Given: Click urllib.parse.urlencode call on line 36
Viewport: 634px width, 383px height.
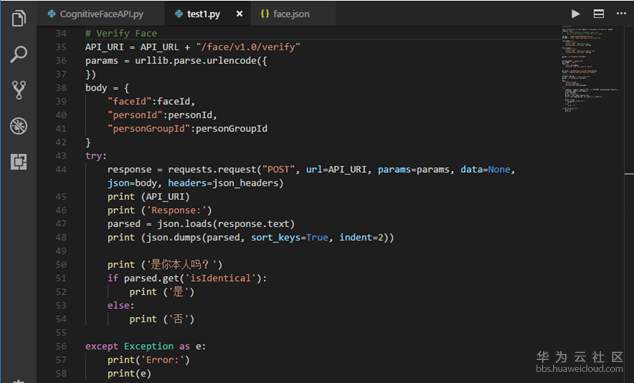Looking at the screenshot, I should (196, 61).
